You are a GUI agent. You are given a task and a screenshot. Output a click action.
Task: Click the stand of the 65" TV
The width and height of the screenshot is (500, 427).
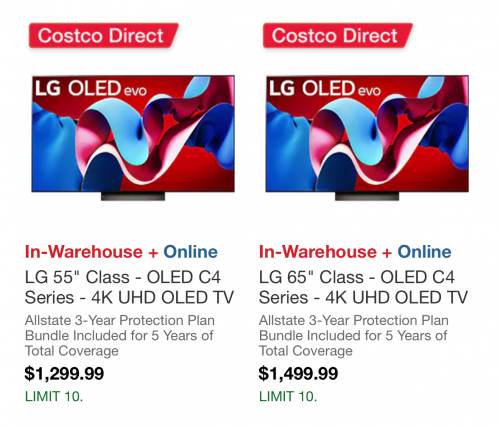[x=367, y=196]
